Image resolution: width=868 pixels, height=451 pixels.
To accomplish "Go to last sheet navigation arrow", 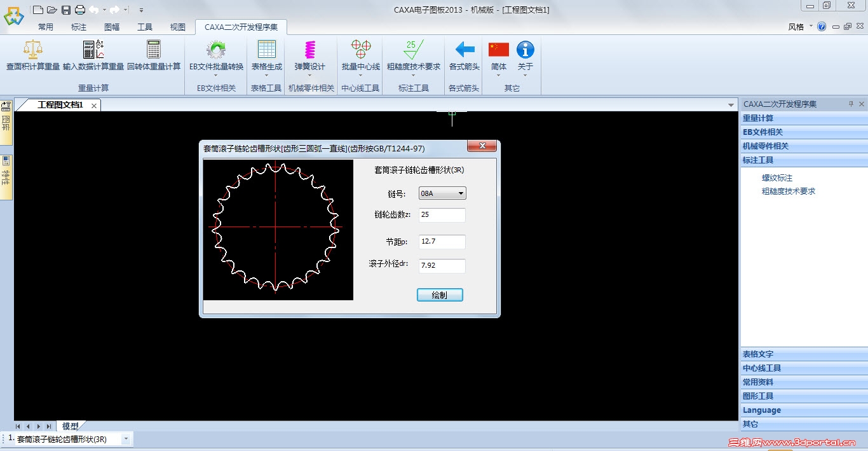I will click(x=49, y=426).
